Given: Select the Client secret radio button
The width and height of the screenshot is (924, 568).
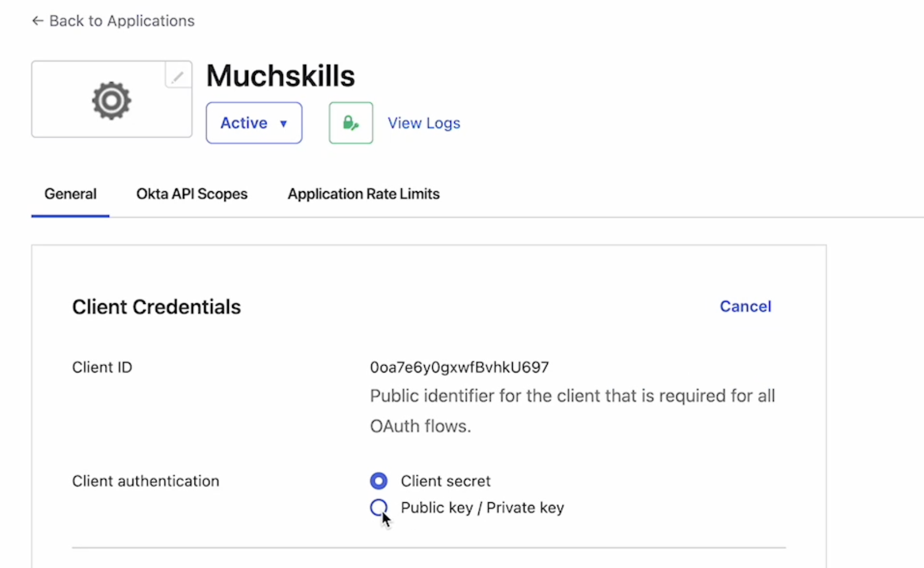Looking at the screenshot, I should tap(379, 481).
